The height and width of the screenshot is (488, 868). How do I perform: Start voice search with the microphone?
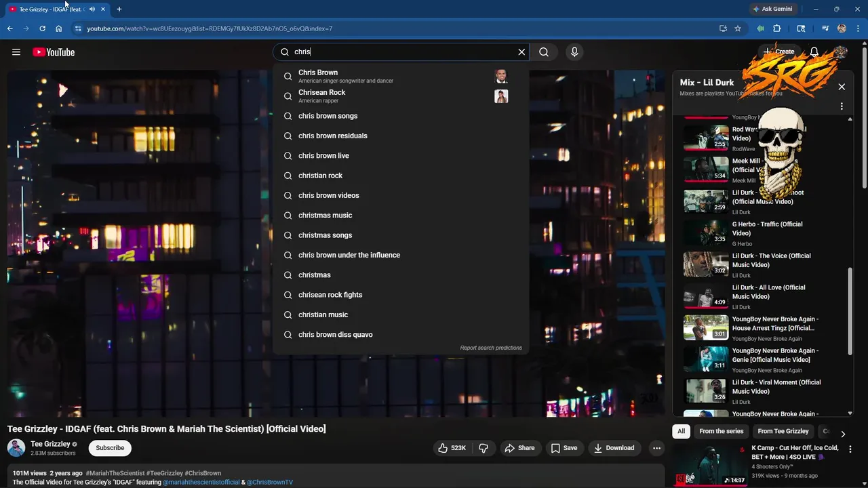(574, 52)
